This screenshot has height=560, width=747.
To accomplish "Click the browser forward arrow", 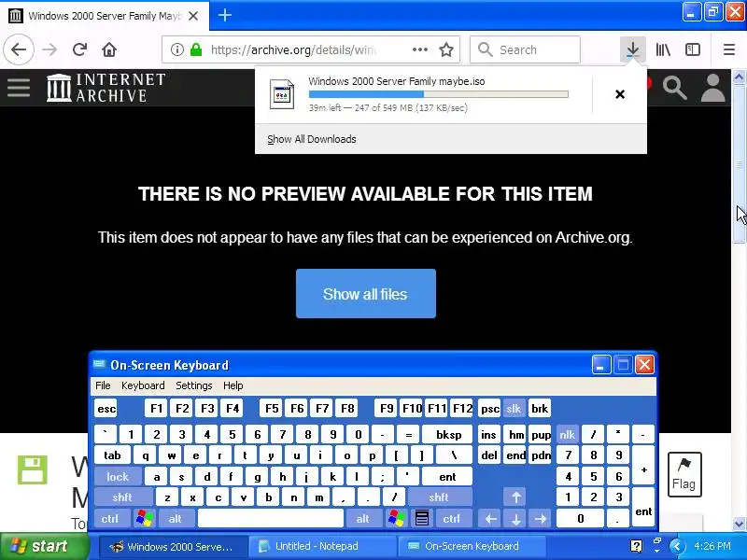I will click(x=49, y=49).
